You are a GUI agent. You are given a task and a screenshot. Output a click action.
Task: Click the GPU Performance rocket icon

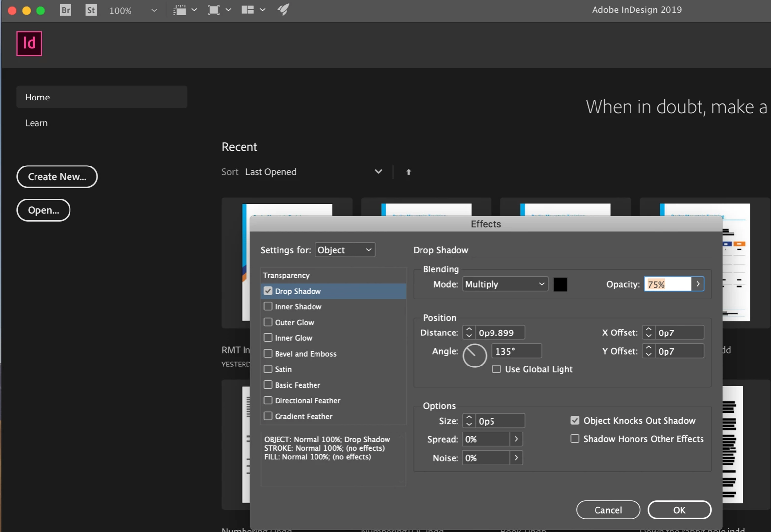tap(283, 9)
